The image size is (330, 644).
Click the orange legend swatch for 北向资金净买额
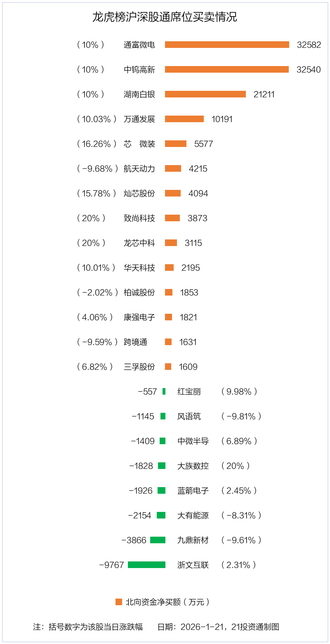tap(119, 602)
